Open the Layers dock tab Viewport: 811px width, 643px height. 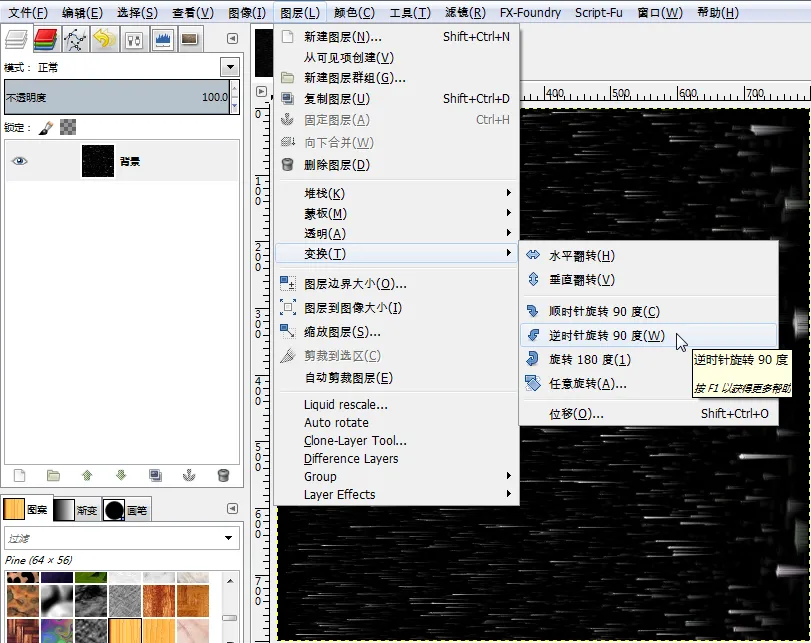point(16,39)
